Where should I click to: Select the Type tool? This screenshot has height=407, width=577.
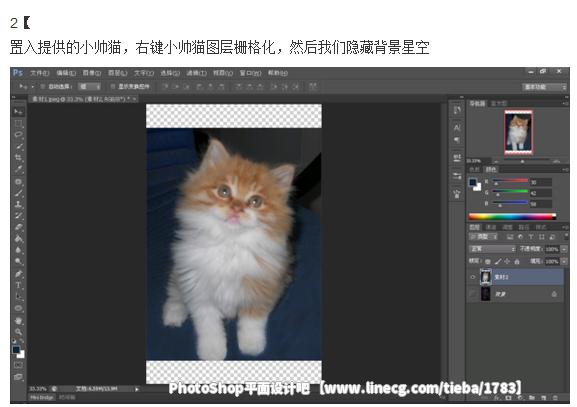[18, 285]
